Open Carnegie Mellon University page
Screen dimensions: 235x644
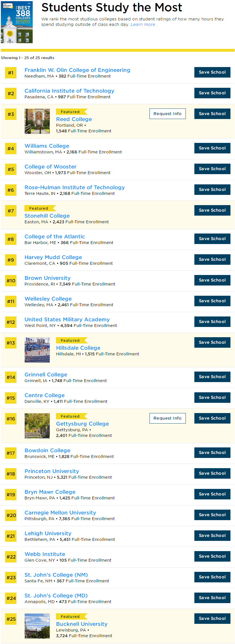click(60, 513)
